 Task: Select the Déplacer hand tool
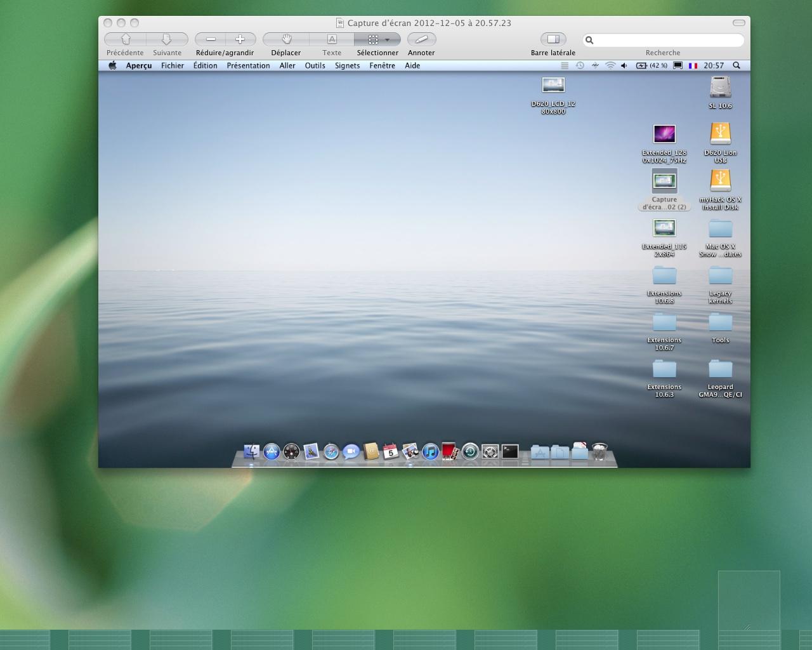click(286, 39)
